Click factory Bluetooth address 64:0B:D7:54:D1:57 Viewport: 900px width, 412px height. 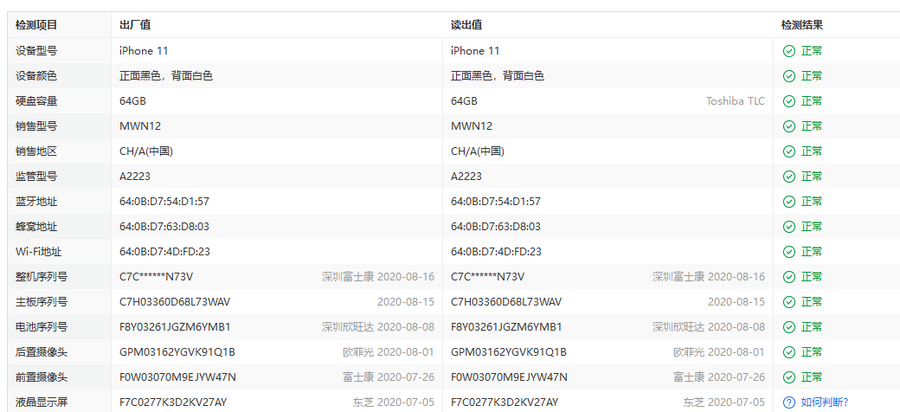coord(164,201)
